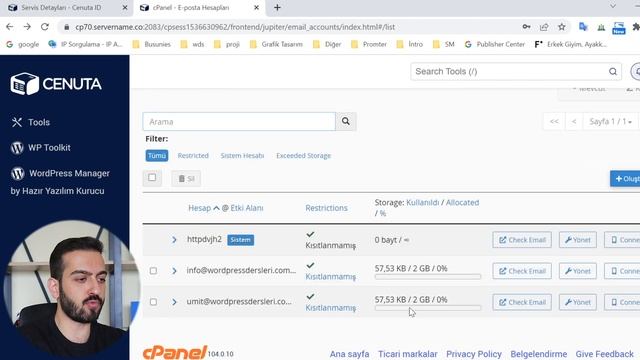The image size is (640, 360).
Task: Click the browser address bar URL
Action: 235,27
